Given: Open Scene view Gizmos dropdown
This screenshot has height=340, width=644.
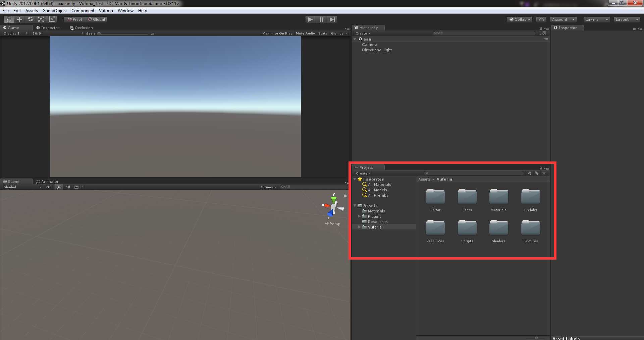Looking at the screenshot, I should click(x=268, y=187).
